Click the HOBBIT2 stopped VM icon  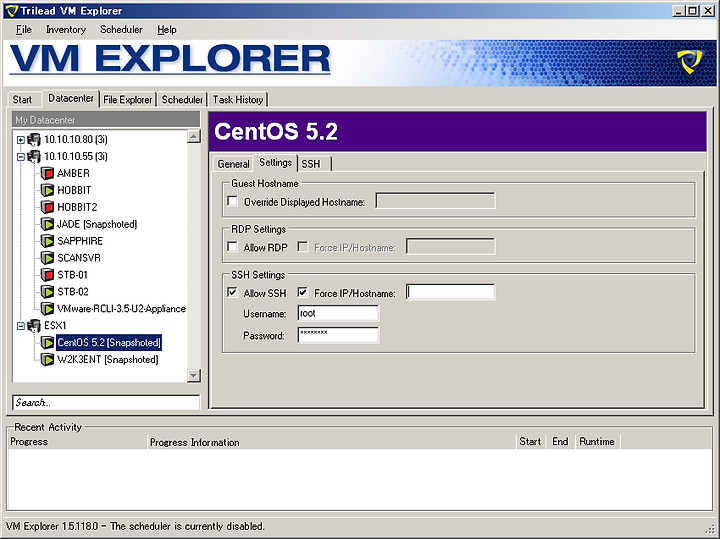point(47,208)
